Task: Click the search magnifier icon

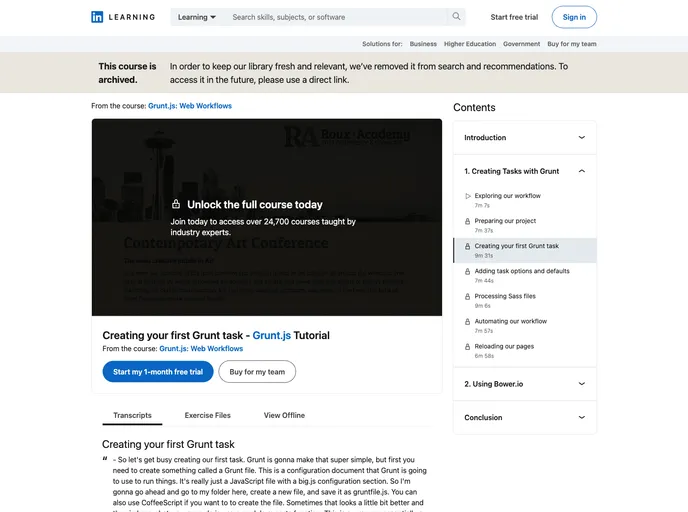Action: (456, 17)
